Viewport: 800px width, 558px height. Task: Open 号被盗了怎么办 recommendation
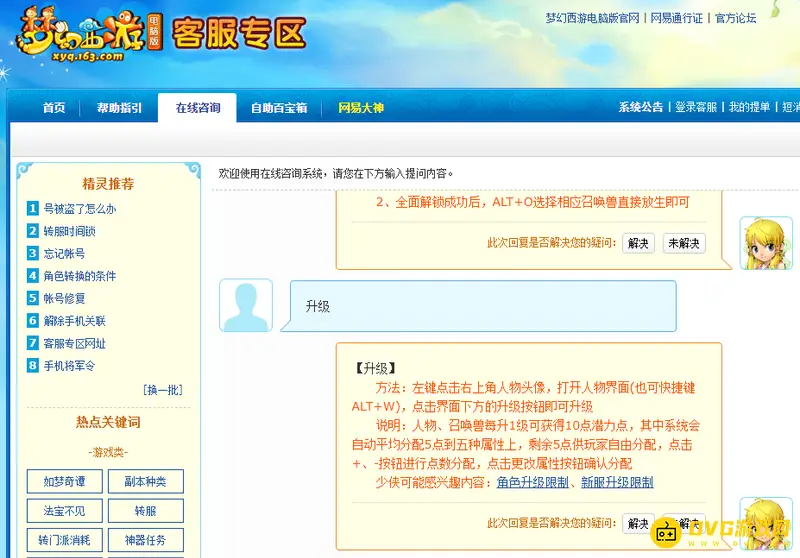[x=80, y=209]
